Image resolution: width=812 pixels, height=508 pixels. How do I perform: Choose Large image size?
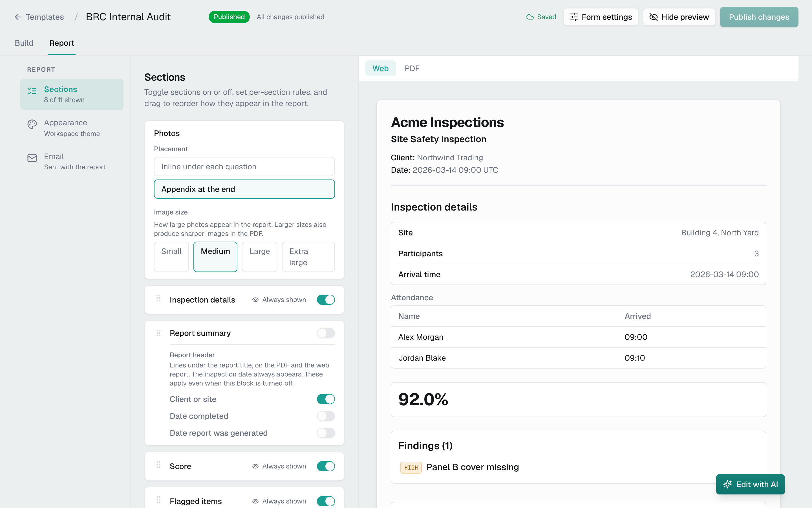(260, 257)
